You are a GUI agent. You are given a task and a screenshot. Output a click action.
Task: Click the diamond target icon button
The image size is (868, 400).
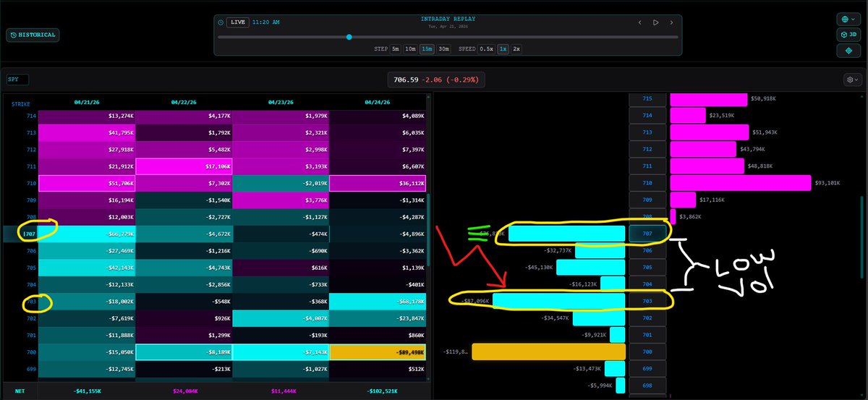[847, 51]
